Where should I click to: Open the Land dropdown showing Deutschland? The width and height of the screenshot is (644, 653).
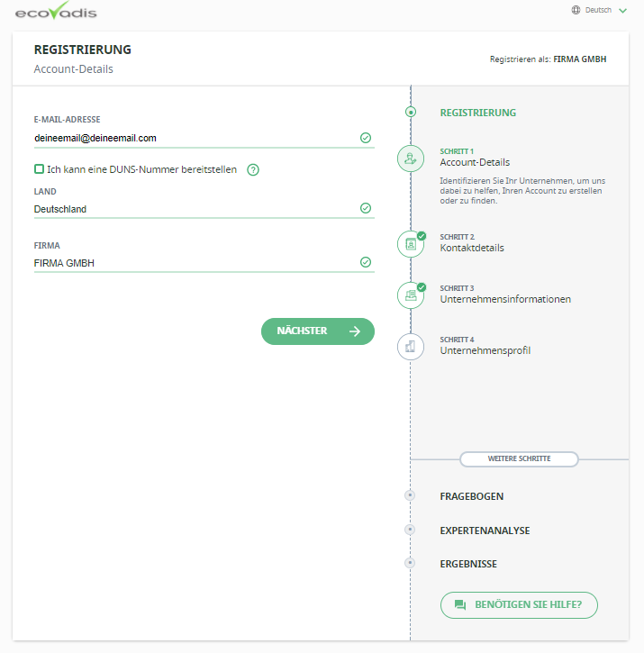pos(204,209)
